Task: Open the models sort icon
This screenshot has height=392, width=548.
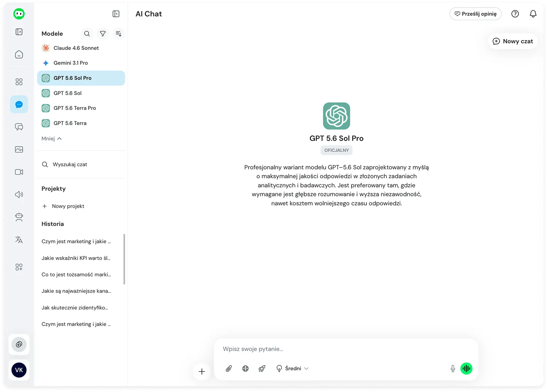Action: (x=118, y=34)
